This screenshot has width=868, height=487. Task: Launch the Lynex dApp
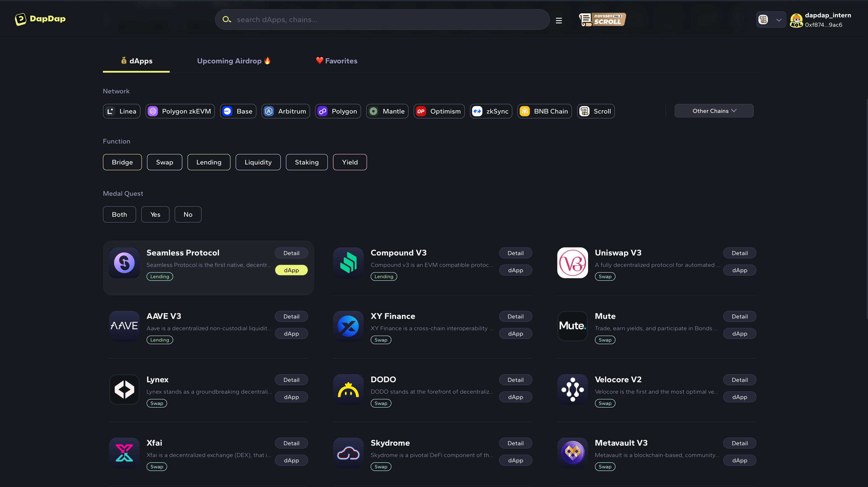click(291, 397)
